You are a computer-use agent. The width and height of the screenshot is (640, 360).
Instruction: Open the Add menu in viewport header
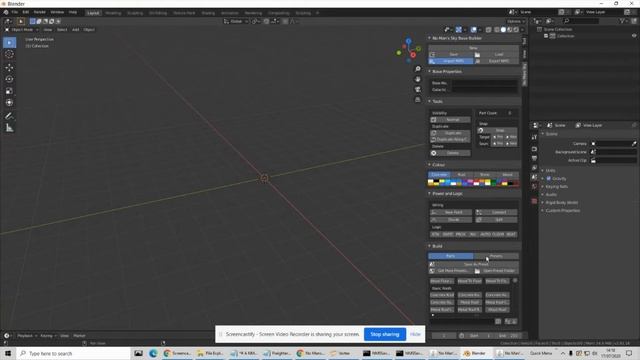[76, 29]
